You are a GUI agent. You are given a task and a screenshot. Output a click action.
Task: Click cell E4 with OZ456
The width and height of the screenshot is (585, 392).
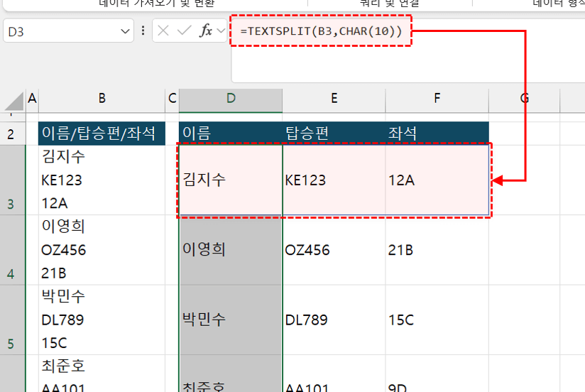[x=334, y=250]
